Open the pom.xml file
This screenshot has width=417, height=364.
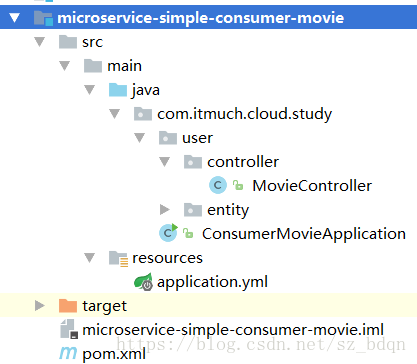point(114,354)
